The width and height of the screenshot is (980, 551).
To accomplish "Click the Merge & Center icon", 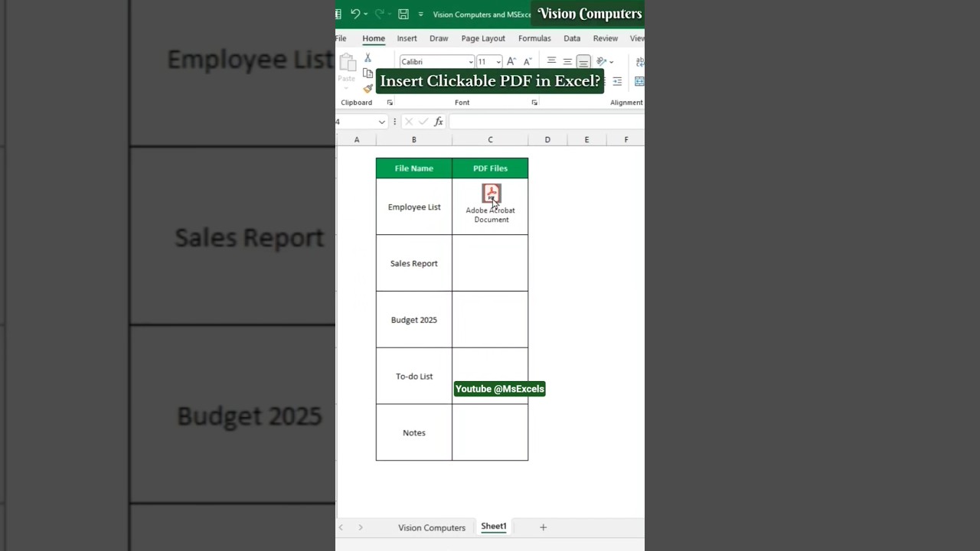I will click(x=639, y=81).
